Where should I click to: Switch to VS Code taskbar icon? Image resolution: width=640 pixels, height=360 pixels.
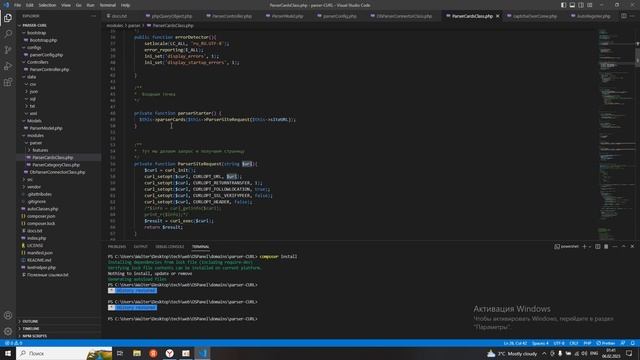click(x=202, y=353)
